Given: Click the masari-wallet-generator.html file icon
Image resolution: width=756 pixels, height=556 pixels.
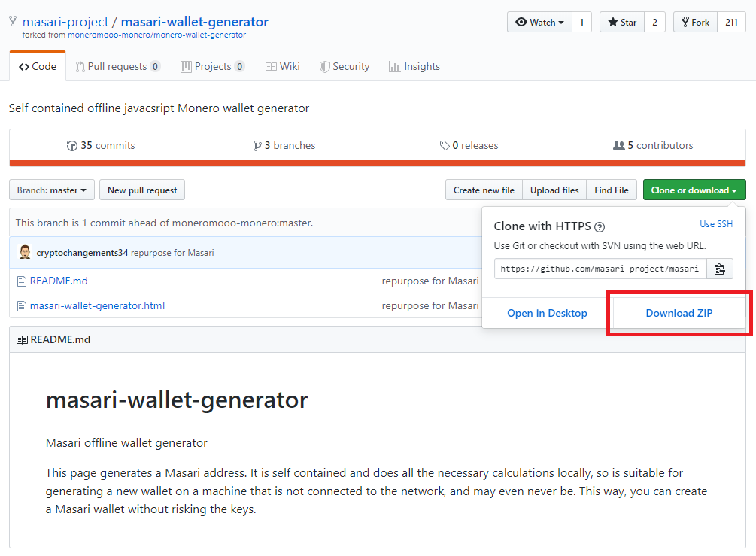Looking at the screenshot, I should [x=22, y=306].
